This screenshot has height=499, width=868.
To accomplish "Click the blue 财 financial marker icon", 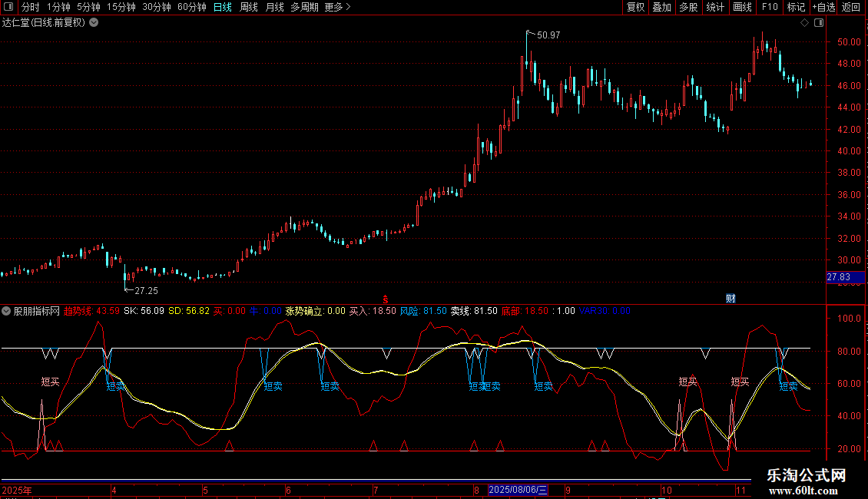I will pyautogui.click(x=731, y=298).
